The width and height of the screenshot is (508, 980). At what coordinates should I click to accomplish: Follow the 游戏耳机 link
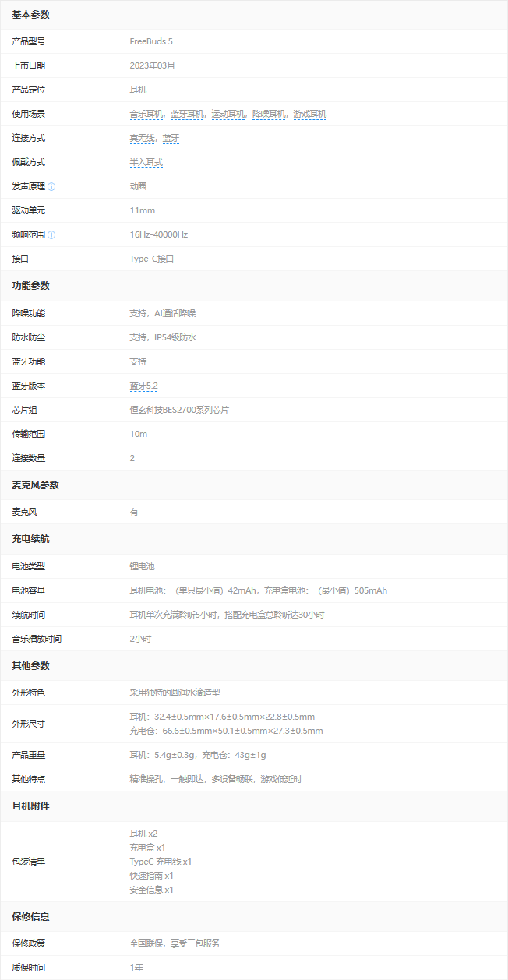[x=310, y=114]
